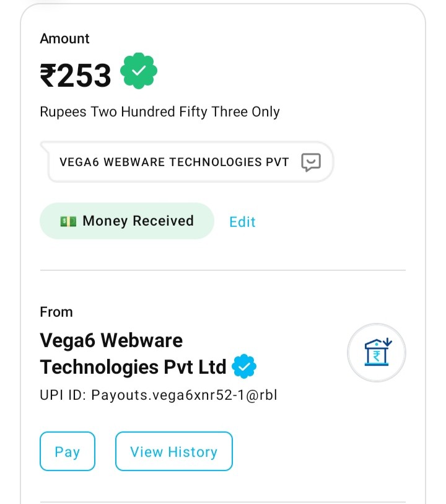Click the Edit link beside Money Received

coord(242,222)
